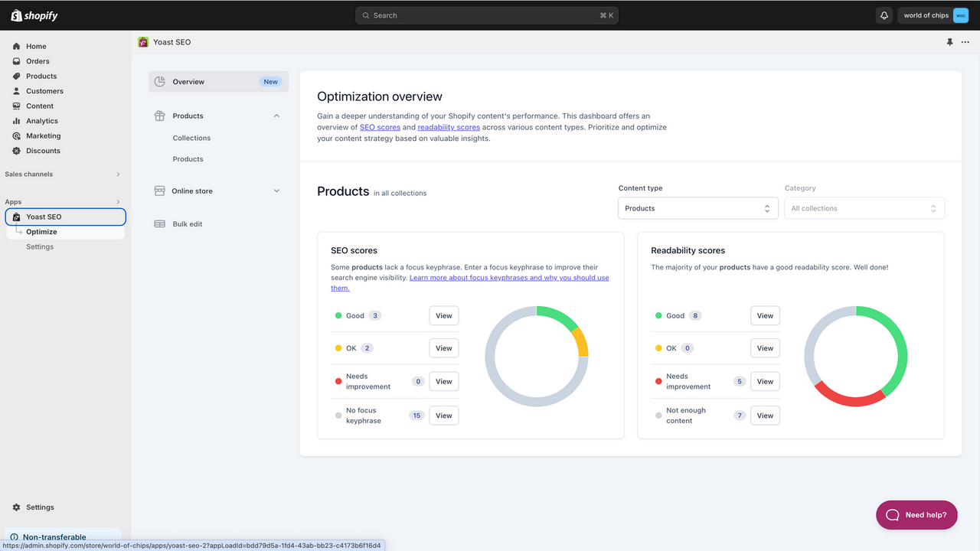Image resolution: width=980 pixels, height=551 pixels.
Task: Click the Orders inbox icon
Action: pyautogui.click(x=16, y=61)
